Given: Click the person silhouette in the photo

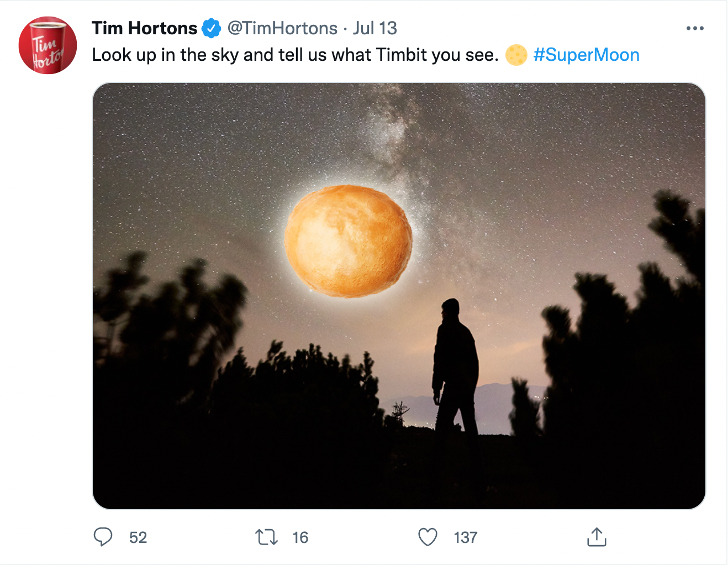Looking at the screenshot, I should point(455,368).
